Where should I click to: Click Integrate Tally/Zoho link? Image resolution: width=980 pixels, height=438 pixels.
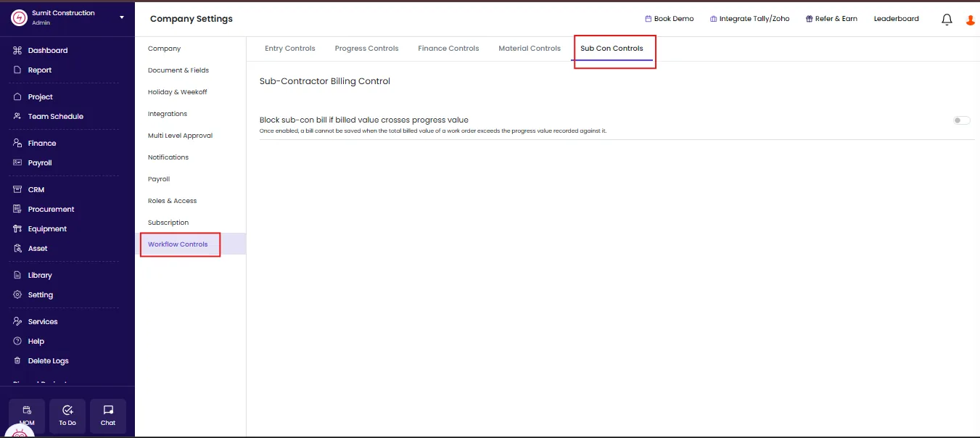point(754,19)
